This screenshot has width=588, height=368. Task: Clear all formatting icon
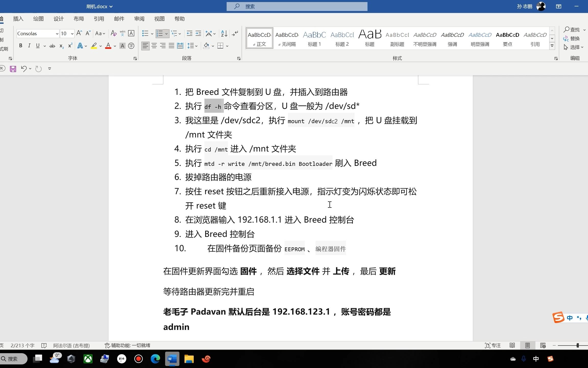point(114,33)
